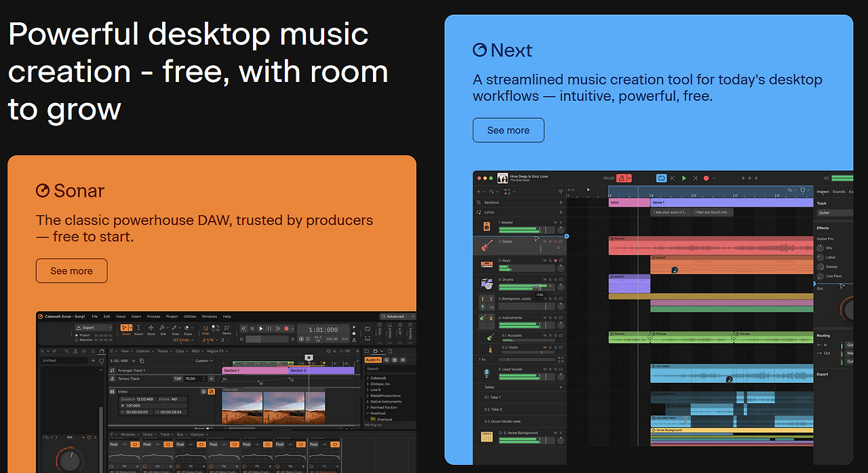
Task: Click Go to Start in Next transport
Action: pos(673,178)
